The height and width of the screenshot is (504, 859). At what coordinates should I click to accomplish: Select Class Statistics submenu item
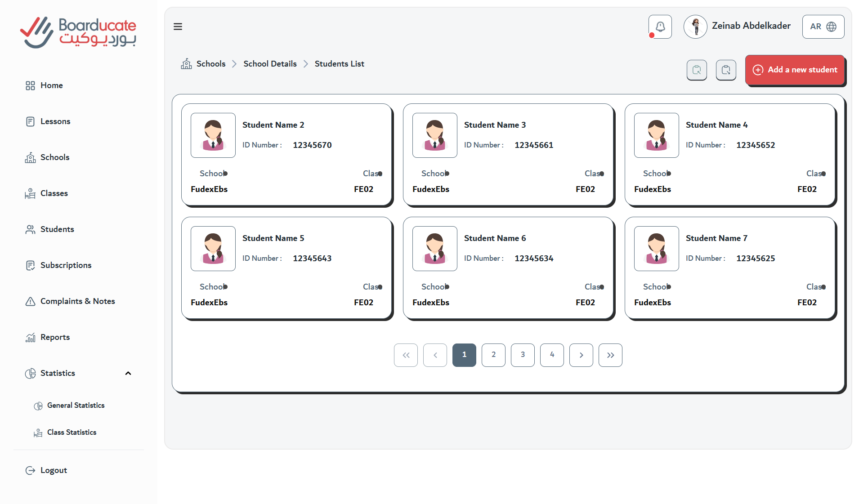[x=72, y=433]
